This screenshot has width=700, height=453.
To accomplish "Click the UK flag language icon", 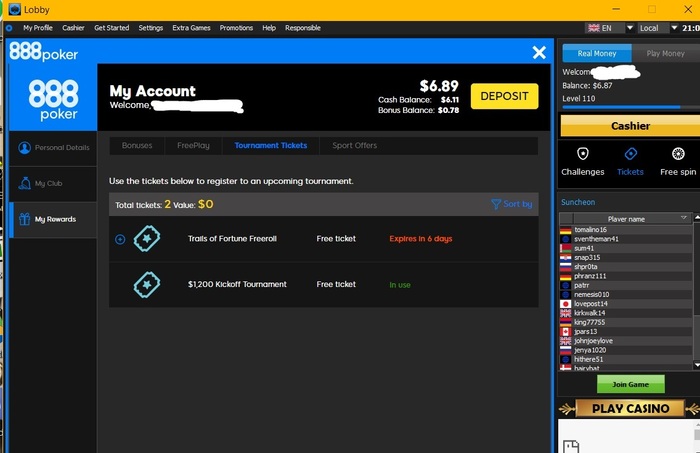I will click(594, 28).
